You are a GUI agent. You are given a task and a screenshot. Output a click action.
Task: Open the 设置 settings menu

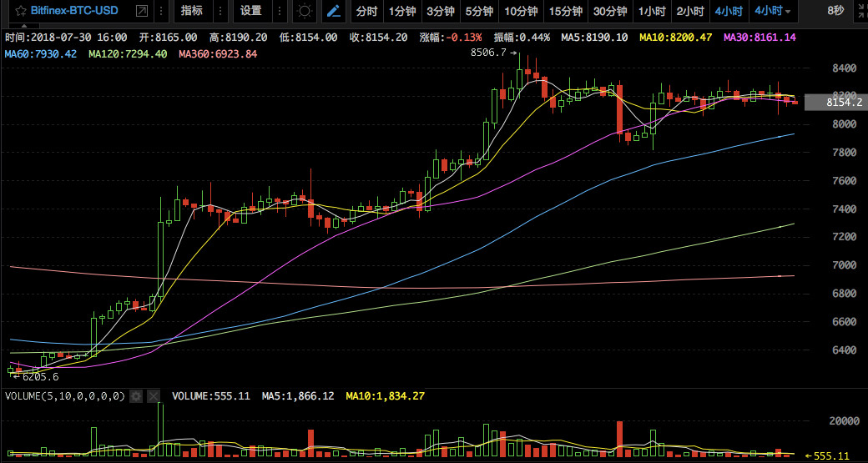pyautogui.click(x=250, y=11)
